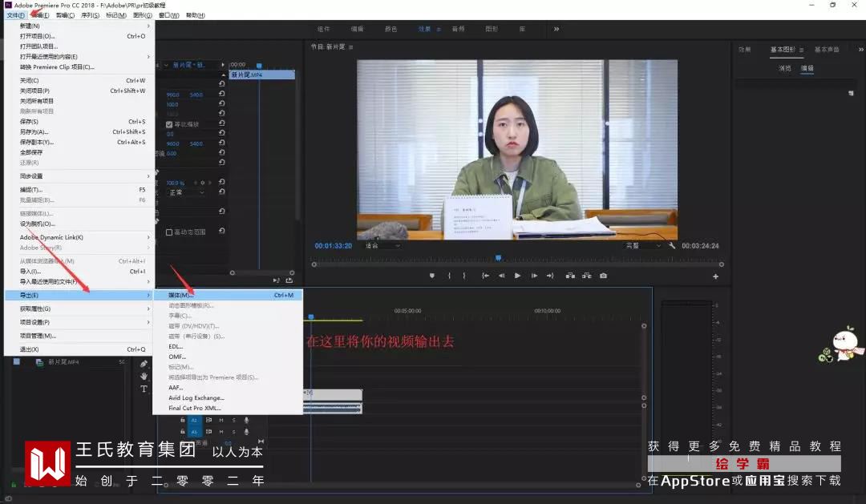Choose 媒体(M)... from the export submenu
Viewport: 866px width, 504px height.
click(x=228, y=296)
